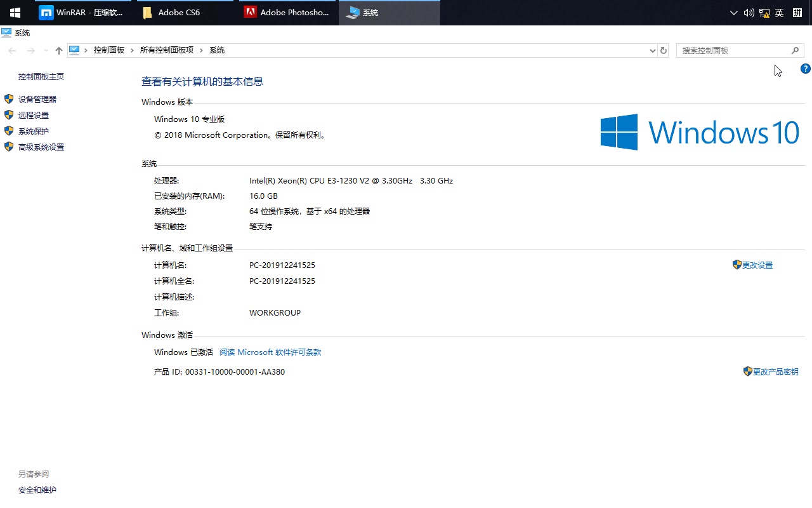
Task: Open 高级系统设置 link
Action: [x=41, y=147]
